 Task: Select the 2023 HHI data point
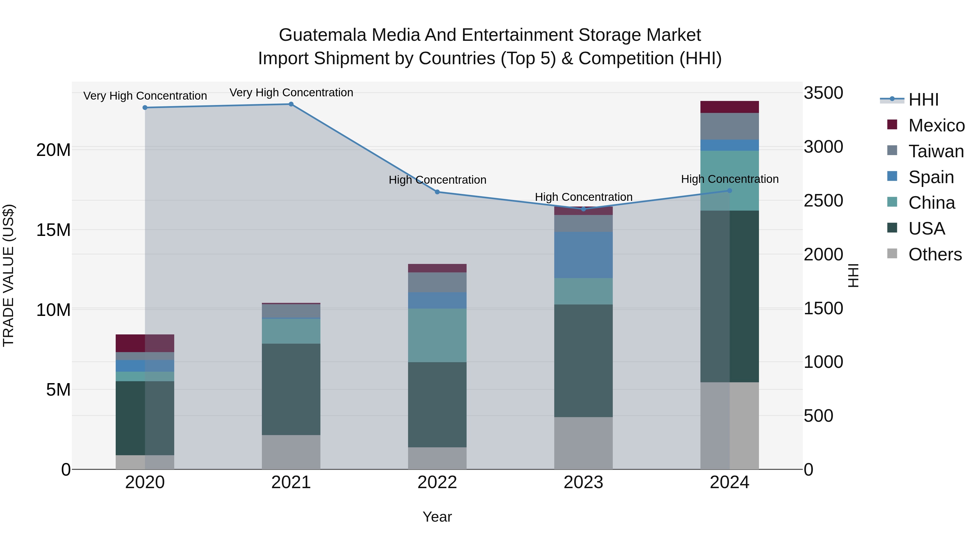tap(584, 209)
